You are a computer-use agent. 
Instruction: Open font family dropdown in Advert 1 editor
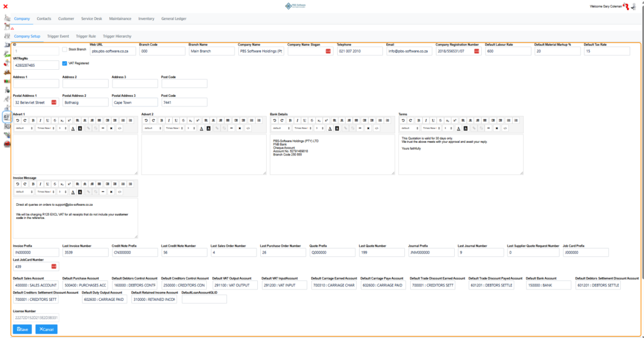(x=44, y=128)
